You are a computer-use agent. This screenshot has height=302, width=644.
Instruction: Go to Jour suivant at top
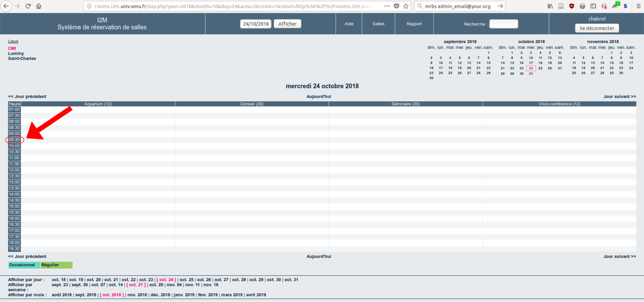tap(620, 96)
